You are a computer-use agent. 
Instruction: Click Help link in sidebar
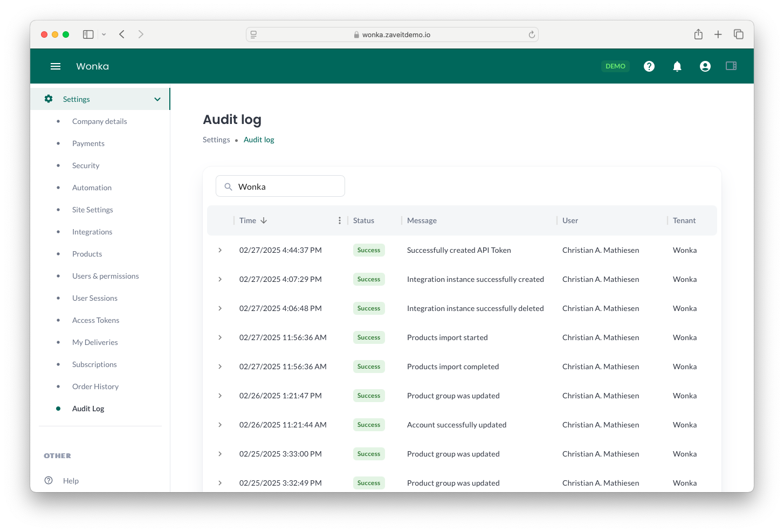click(71, 481)
